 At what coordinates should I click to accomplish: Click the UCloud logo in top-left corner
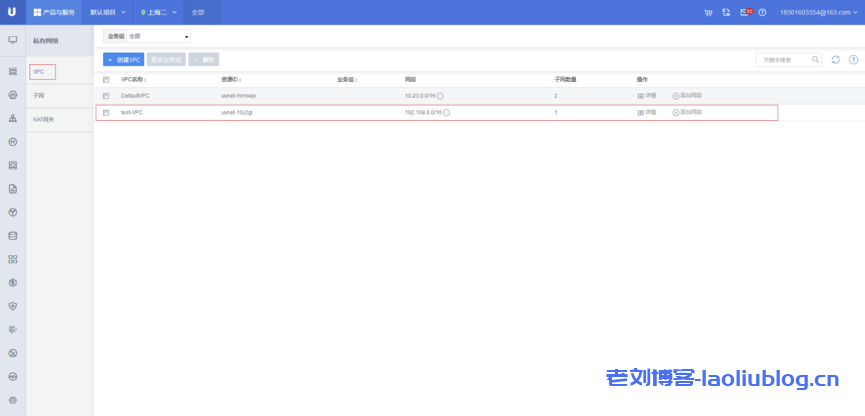[x=12, y=12]
